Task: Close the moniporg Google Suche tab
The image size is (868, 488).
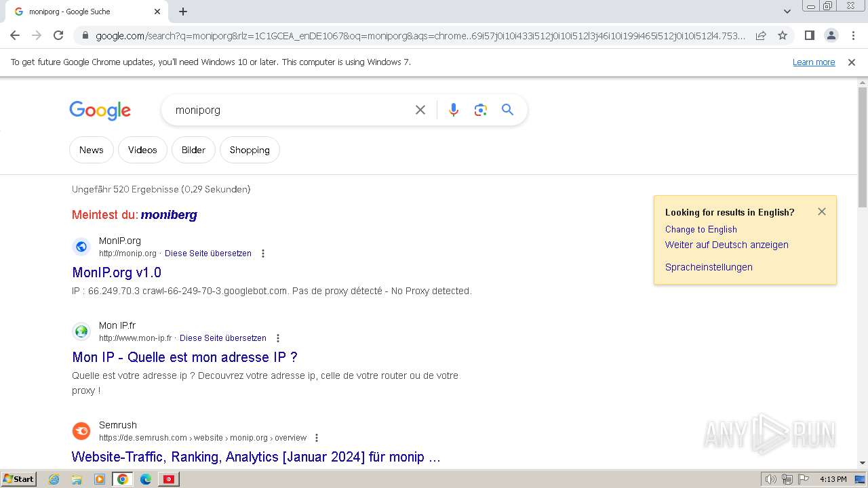Action: [x=157, y=12]
